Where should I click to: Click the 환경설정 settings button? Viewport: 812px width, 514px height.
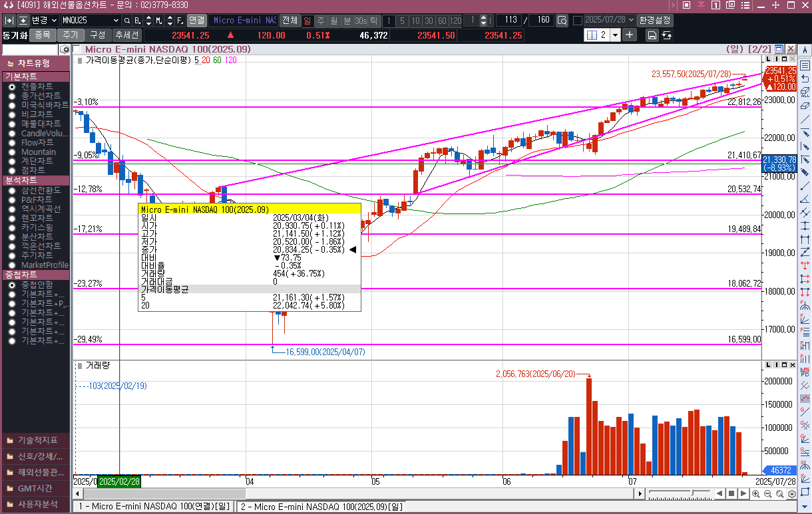(x=655, y=20)
